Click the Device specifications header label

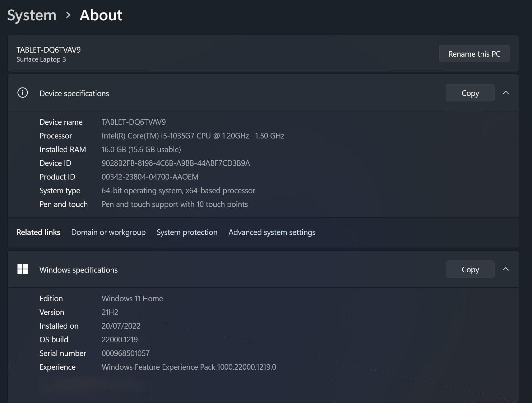[74, 93]
